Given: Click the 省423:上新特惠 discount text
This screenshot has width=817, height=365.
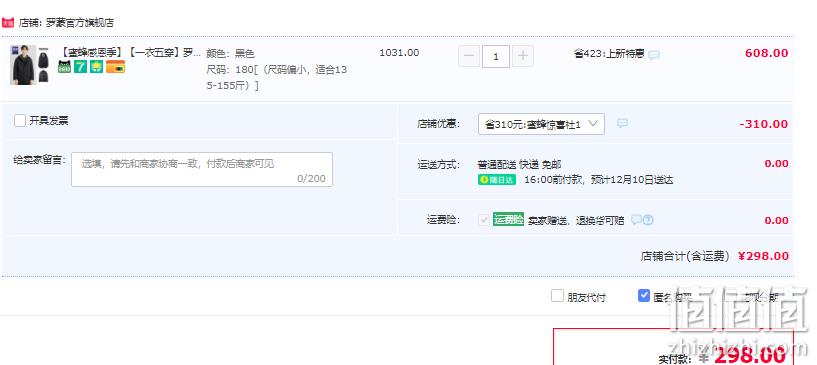Looking at the screenshot, I should pyautogui.click(x=609, y=53).
